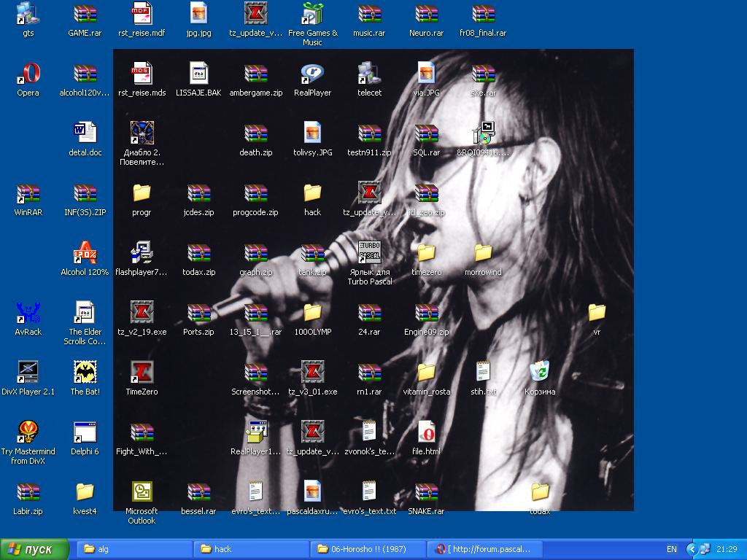The height and width of the screenshot is (560, 747).
Task: Open the Opera browser desktop icon
Action: click(x=28, y=74)
